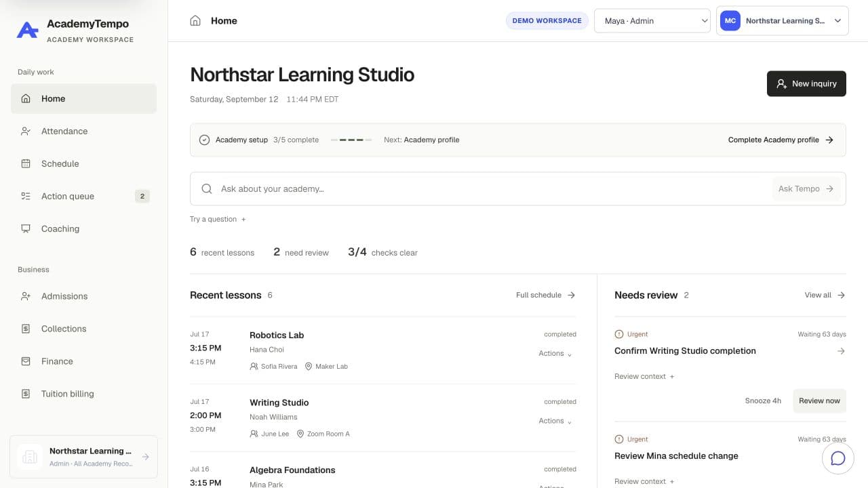Open the Maya · Admin role dropdown
Image resolution: width=868 pixels, height=488 pixels.
coord(652,21)
